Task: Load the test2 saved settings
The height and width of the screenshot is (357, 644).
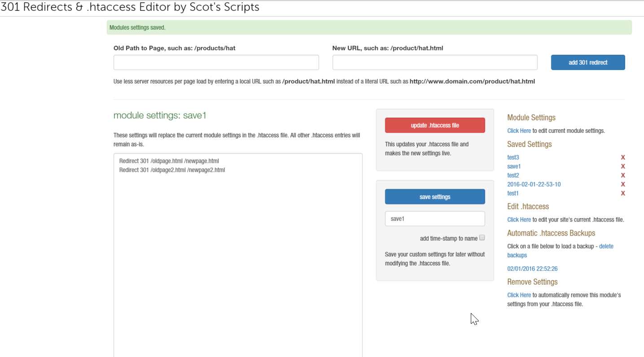Action: coord(513,176)
